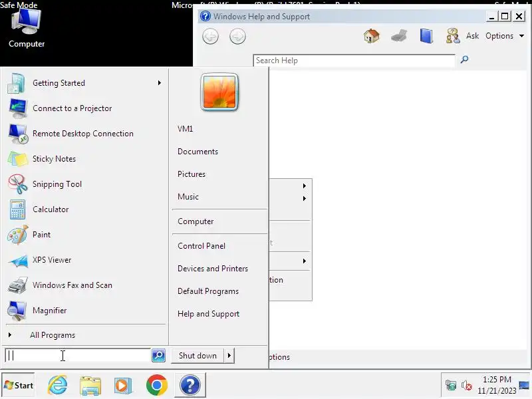Click second submenu arrow in partially hidden menu

pyautogui.click(x=305, y=198)
